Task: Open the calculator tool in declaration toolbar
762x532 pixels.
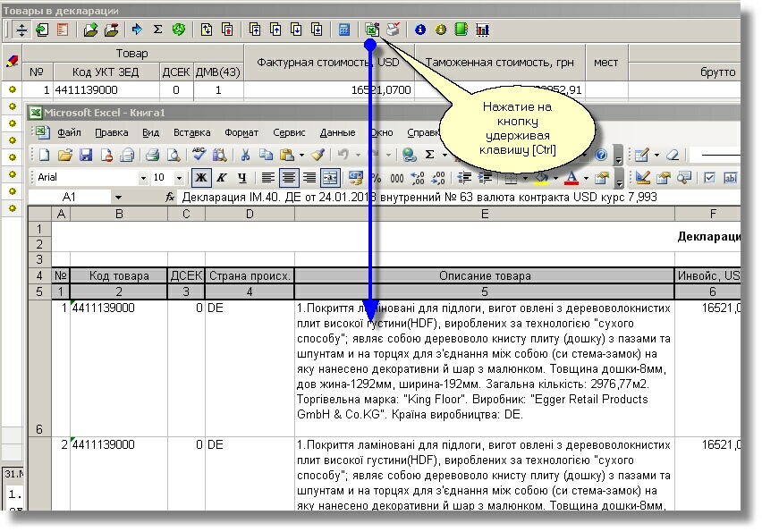Action: pos(344,30)
